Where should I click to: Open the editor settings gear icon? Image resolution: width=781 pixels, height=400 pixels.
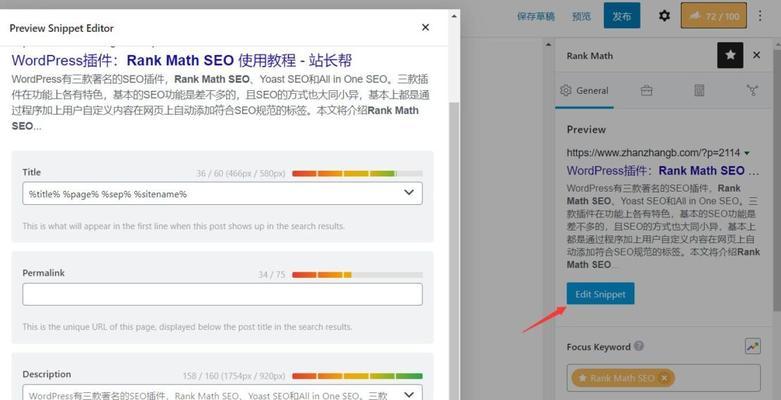click(x=664, y=16)
